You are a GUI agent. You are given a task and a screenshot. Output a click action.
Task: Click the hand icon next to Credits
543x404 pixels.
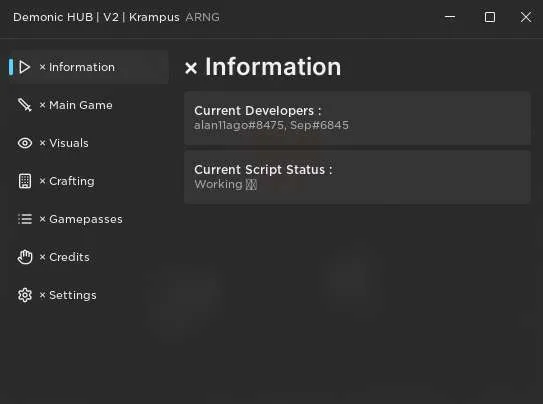25,257
